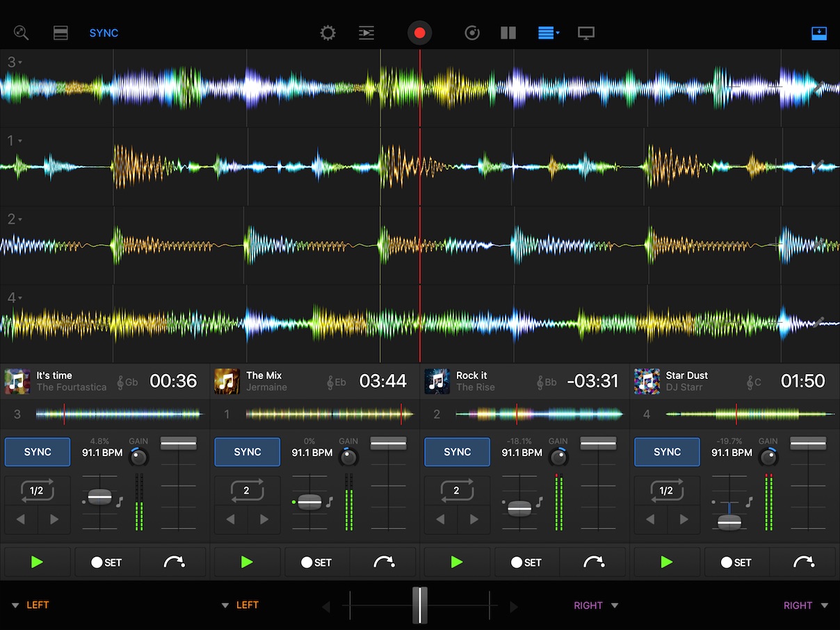The width and height of the screenshot is (840, 630).
Task: Click the blue download panel icon
Action: pos(819,33)
